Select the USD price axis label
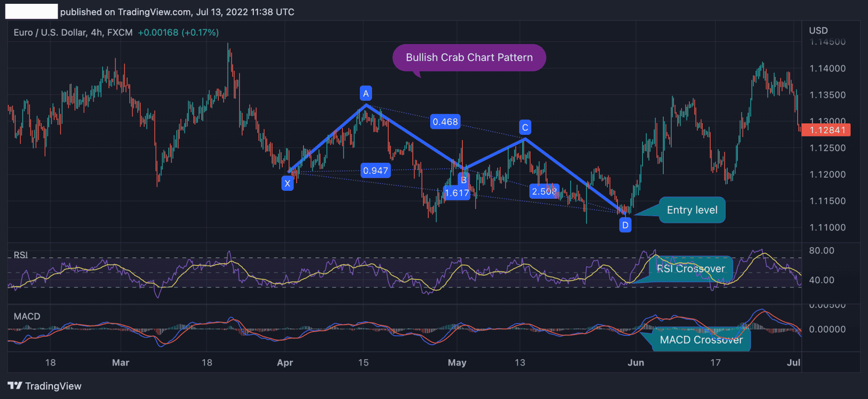The width and height of the screenshot is (868, 399). point(819,30)
